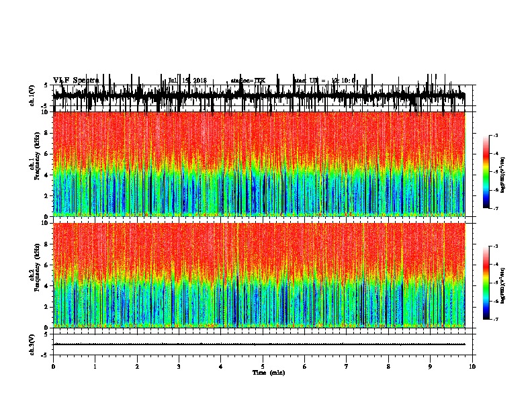Click the '9' tick on the time axis

click(x=430, y=367)
